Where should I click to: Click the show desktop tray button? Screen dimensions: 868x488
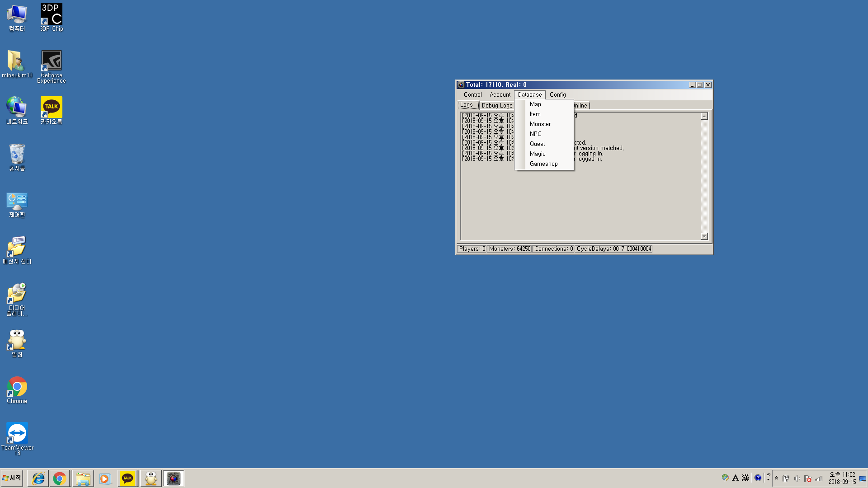click(x=863, y=478)
